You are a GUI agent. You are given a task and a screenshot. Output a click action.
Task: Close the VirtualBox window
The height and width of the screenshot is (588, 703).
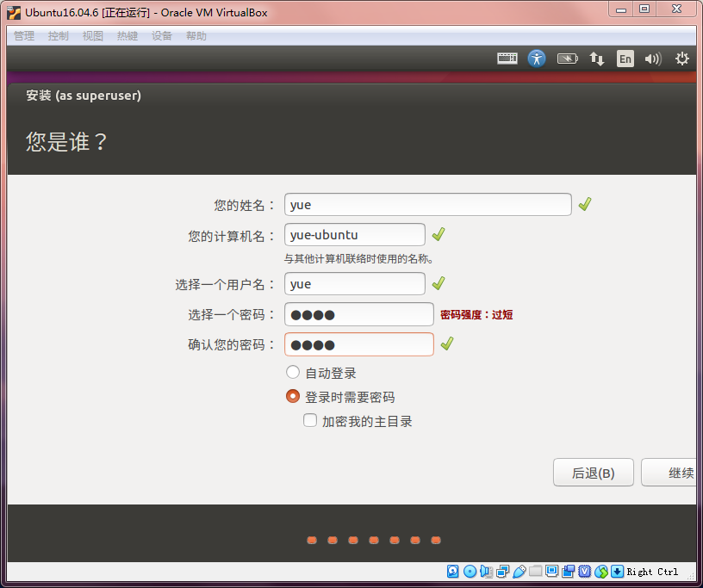coord(676,9)
